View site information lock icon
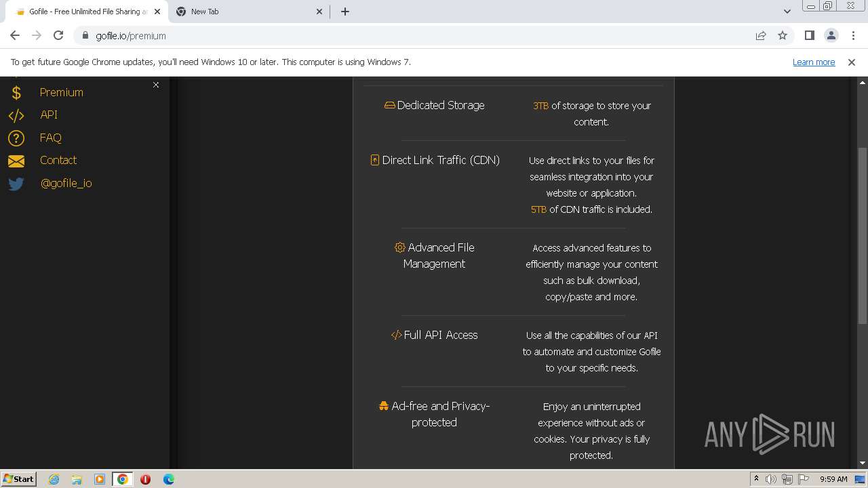 [85, 36]
